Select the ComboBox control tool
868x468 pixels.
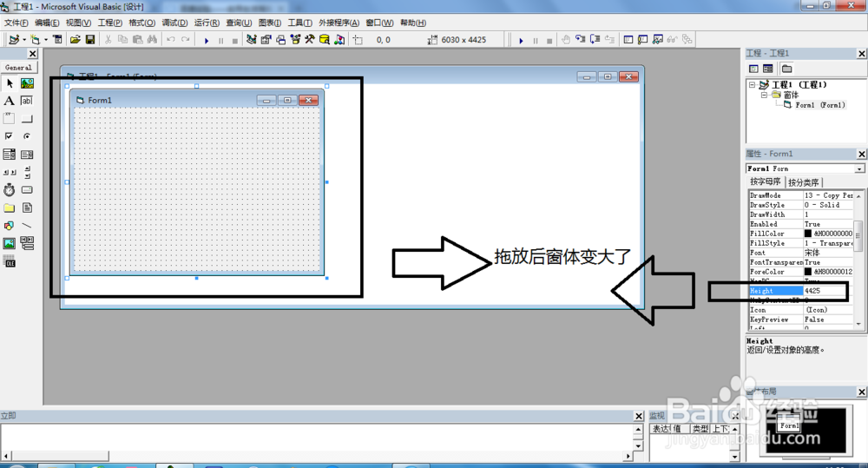coord(10,155)
